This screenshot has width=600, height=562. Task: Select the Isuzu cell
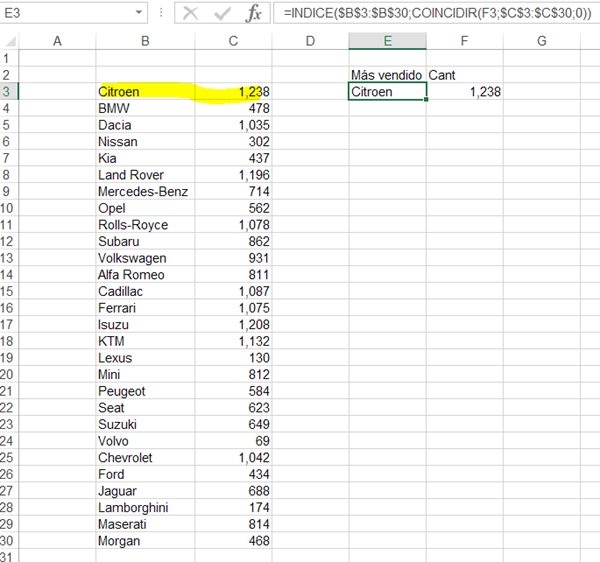(x=145, y=324)
